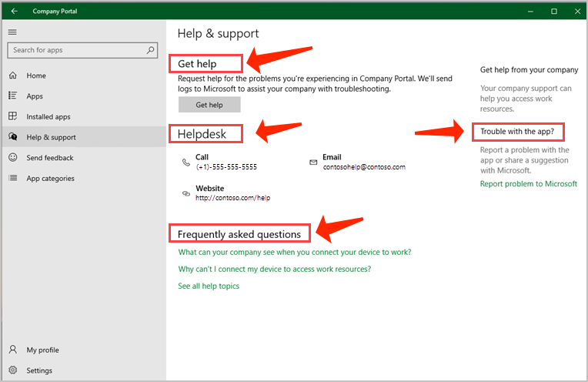This screenshot has height=382, width=588.
Task: Click the Installed apps grid icon
Action: pyautogui.click(x=13, y=116)
